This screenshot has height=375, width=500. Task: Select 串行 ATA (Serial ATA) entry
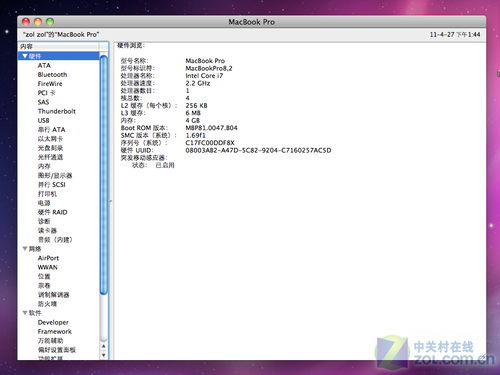coord(51,129)
